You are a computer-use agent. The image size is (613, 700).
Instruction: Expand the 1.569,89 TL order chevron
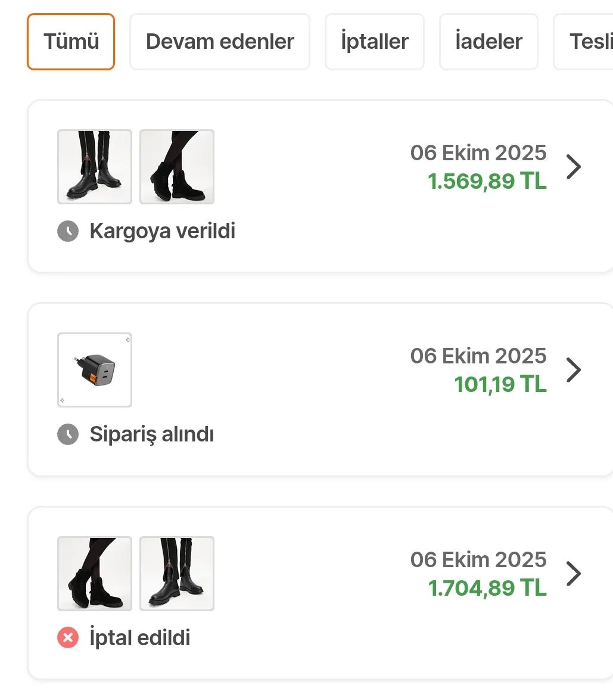[x=573, y=167]
